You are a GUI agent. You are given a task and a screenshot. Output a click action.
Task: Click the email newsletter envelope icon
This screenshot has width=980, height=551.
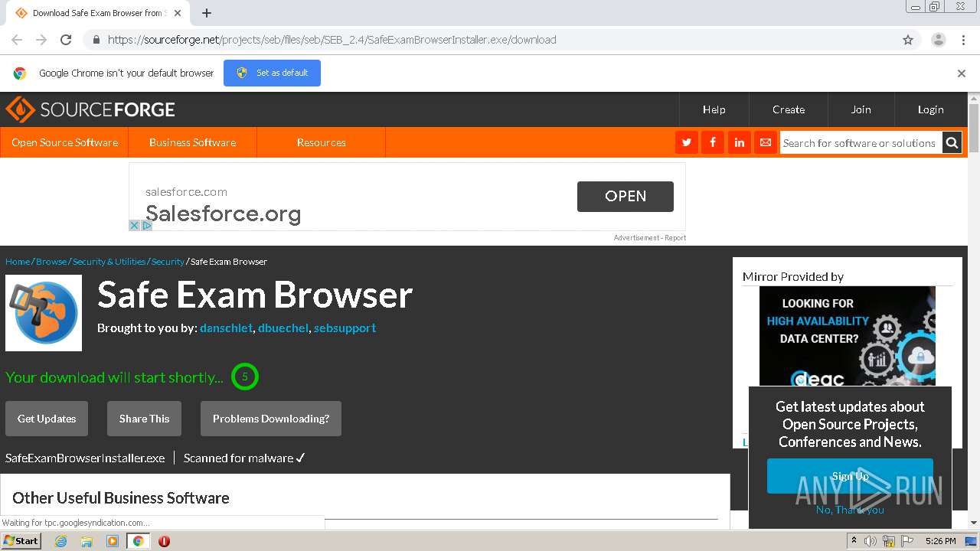coord(765,142)
